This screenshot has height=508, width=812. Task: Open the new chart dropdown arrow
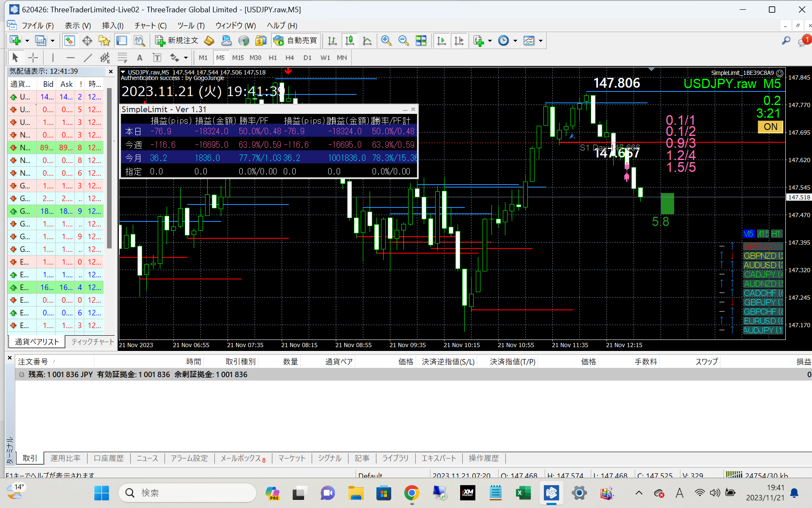pos(27,41)
